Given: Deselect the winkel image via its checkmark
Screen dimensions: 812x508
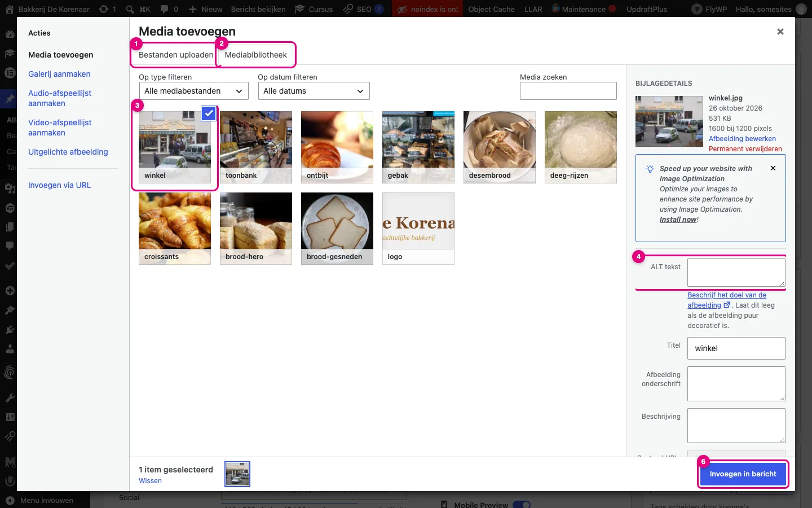Looking at the screenshot, I should 209,113.
